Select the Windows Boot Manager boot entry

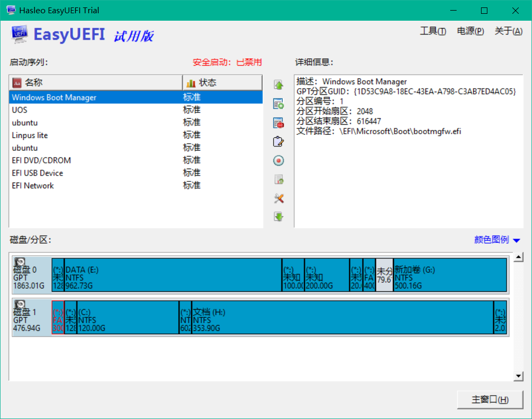click(x=136, y=97)
